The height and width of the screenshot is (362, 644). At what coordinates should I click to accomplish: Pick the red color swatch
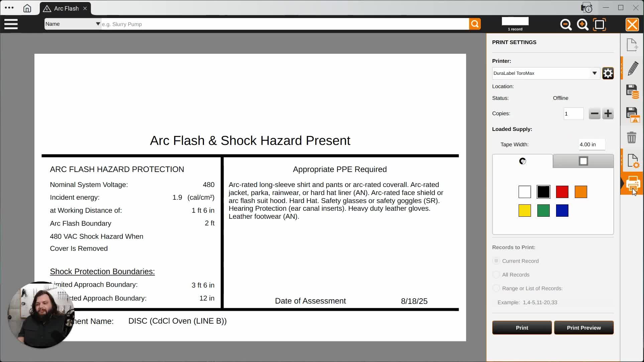click(562, 192)
